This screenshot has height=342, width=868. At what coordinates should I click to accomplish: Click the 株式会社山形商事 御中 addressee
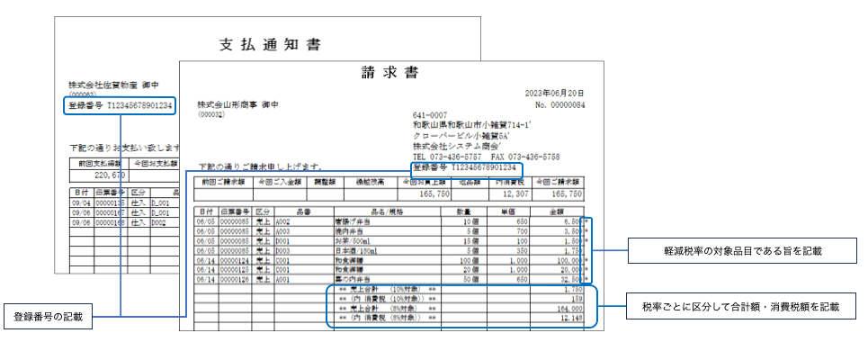click(238, 104)
